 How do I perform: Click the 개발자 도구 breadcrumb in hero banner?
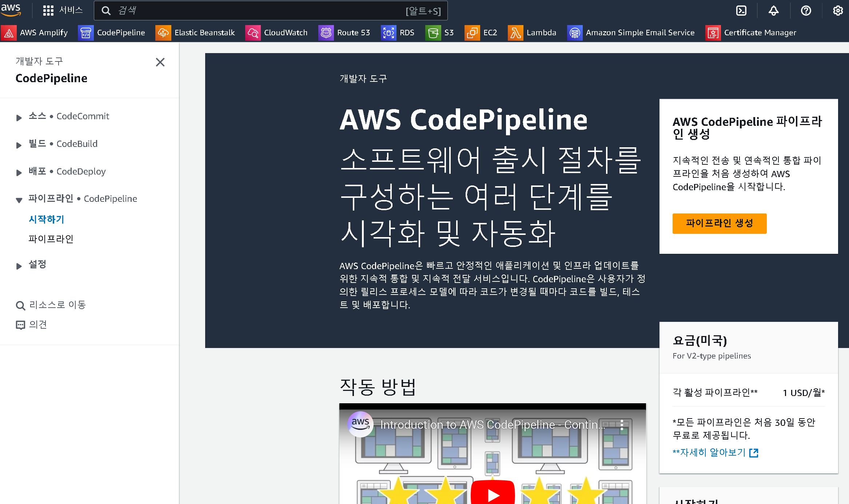point(363,79)
